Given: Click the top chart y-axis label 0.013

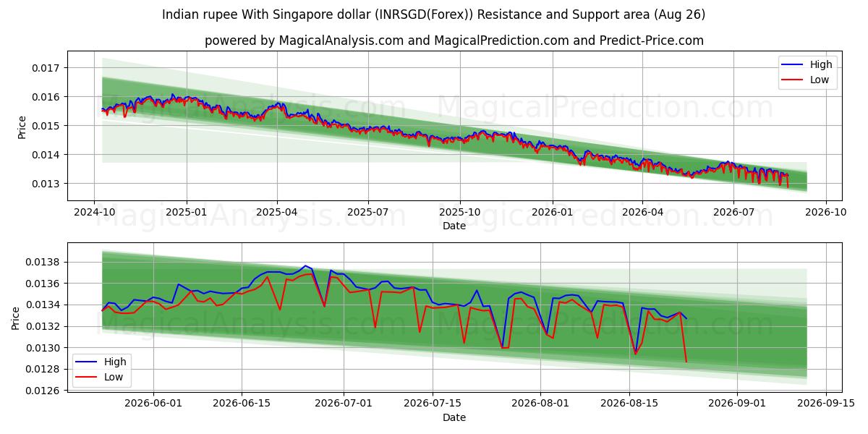Looking at the screenshot, I should click(46, 184).
